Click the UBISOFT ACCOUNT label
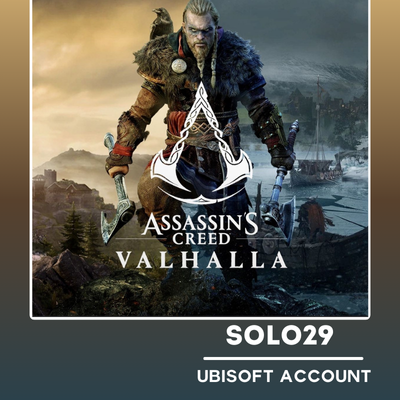Screen dimensions: 400x400 tap(284, 376)
